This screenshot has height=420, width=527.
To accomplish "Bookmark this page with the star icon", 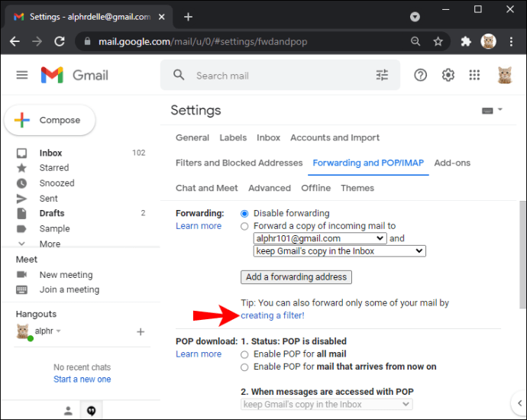I will 438,42.
